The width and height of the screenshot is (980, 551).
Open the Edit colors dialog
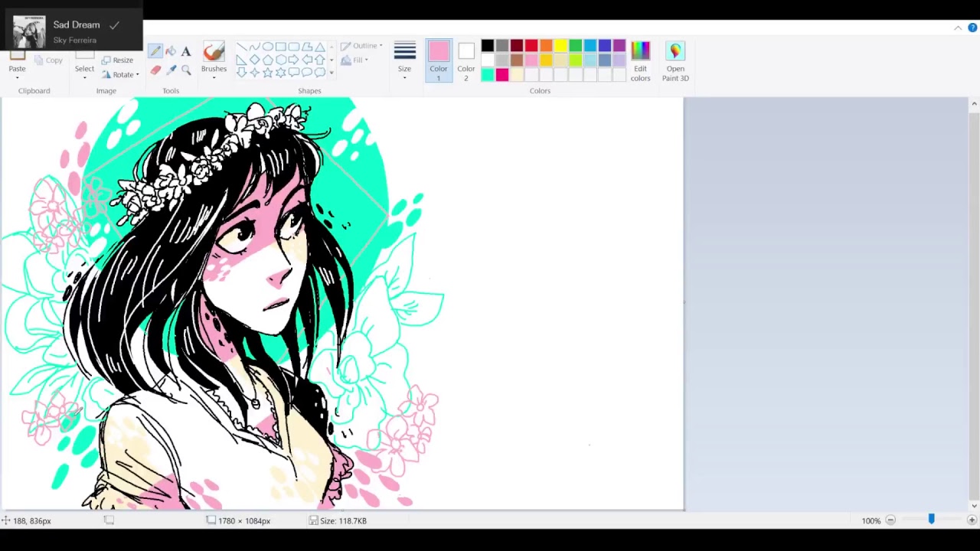[640, 60]
